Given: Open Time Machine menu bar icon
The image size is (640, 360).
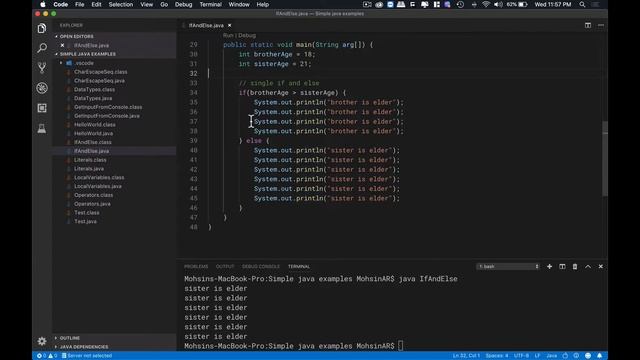Looking at the screenshot, I should 460,4.
